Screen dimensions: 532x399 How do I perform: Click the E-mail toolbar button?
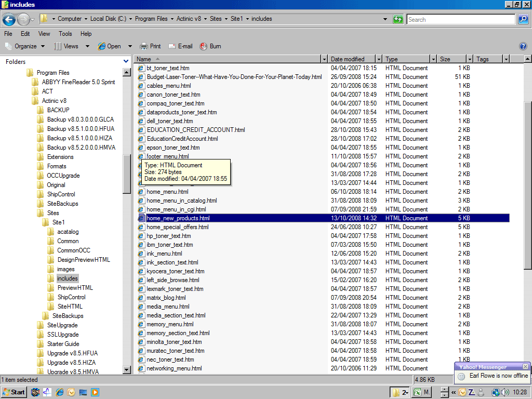[180, 46]
